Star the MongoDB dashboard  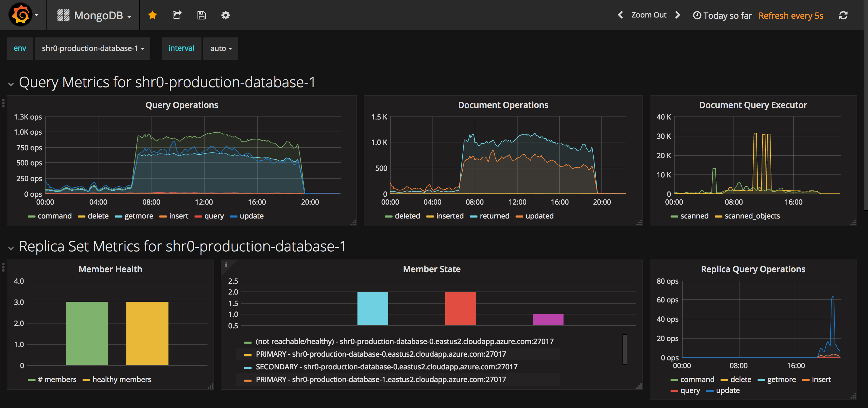point(153,15)
